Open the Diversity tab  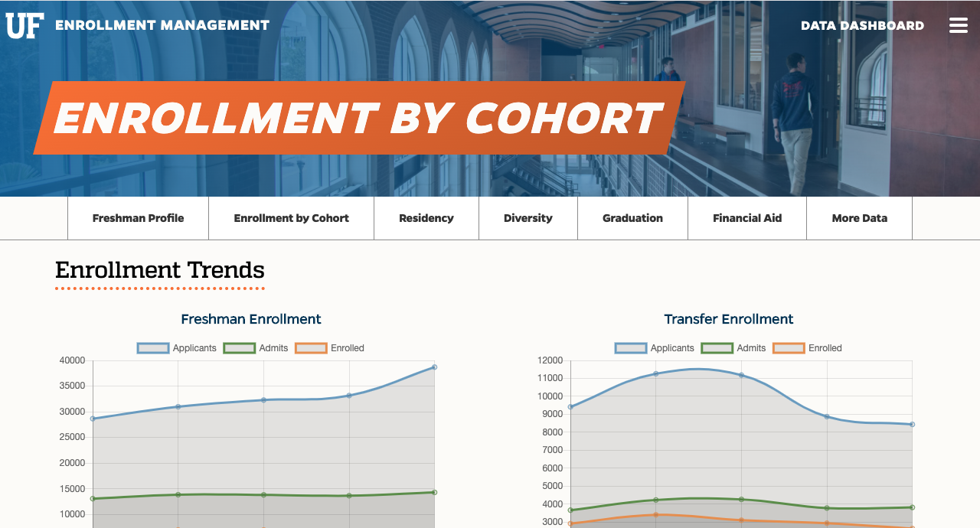(528, 218)
